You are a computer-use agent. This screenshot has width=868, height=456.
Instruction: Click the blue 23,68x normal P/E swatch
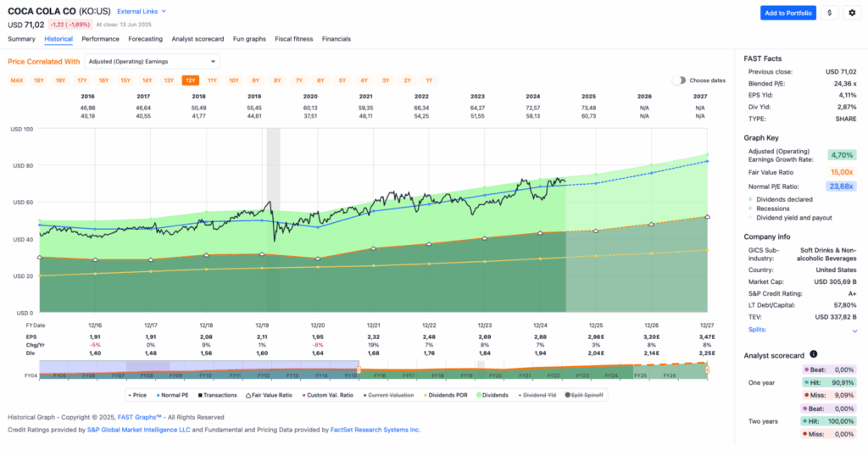841,186
